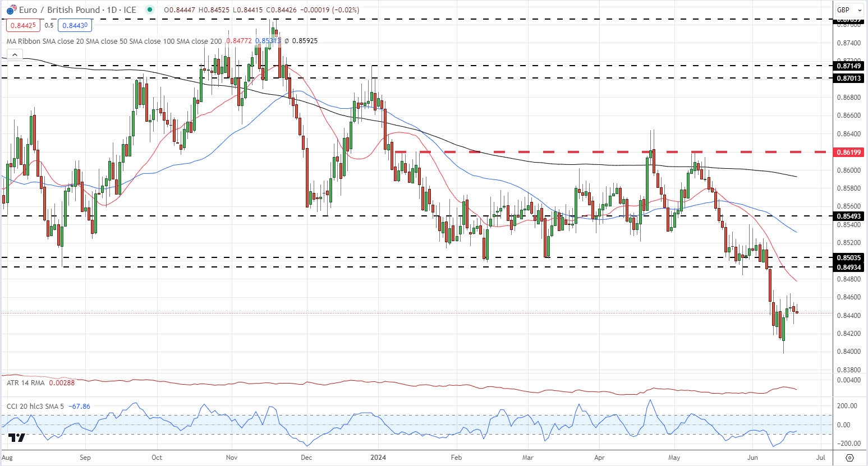868x466 pixels.
Task: Click the red 0.84772 SMA 20 value
Action: coord(238,41)
